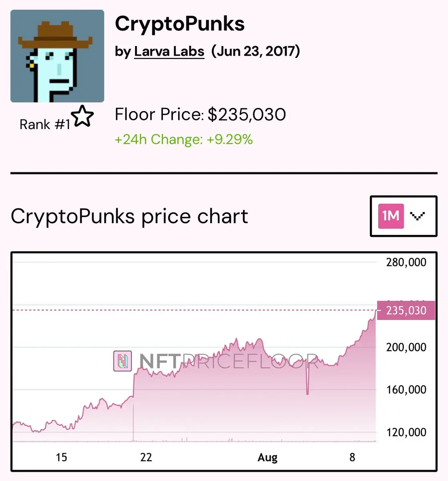448x481 pixels.
Task: Click the 235,030 current price label
Action: [406, 310]
